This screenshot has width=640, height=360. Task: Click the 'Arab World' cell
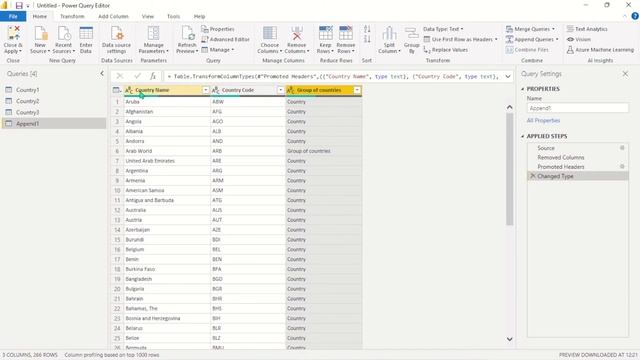point(167,151)
